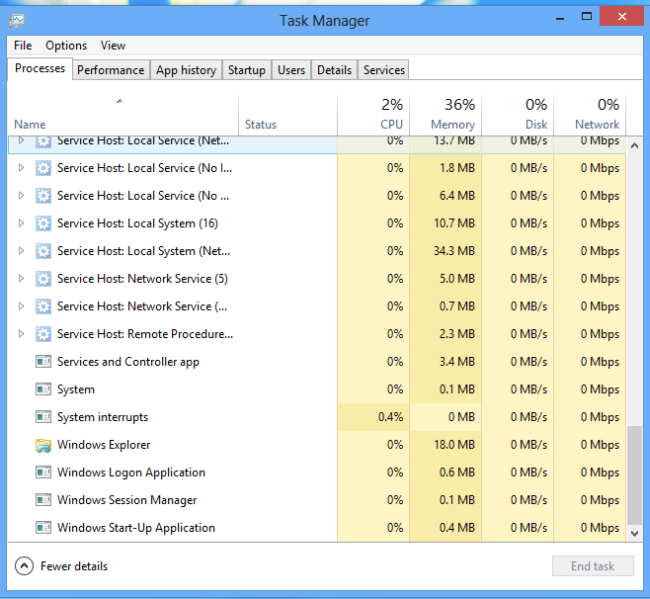Image resolution: width=650 pixels, height=599 pixels.
Task: Sort by the Disk column header
Action: [x=517, y=115]
